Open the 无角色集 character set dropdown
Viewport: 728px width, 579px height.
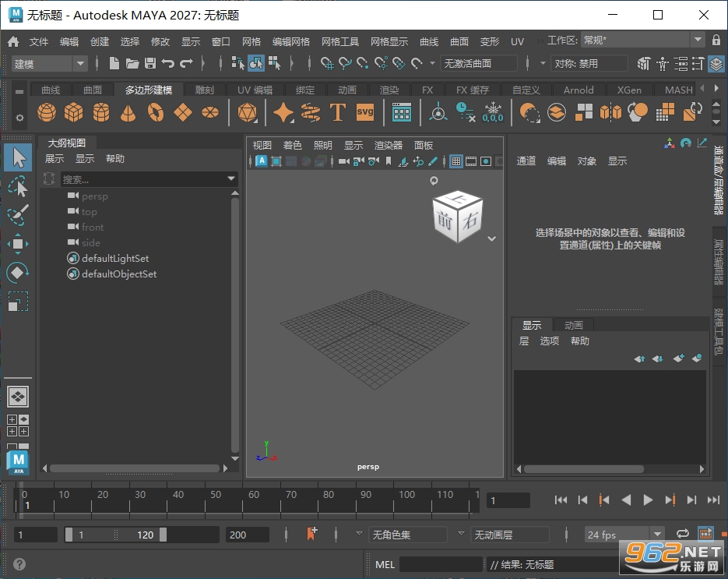tap(407, 535)
